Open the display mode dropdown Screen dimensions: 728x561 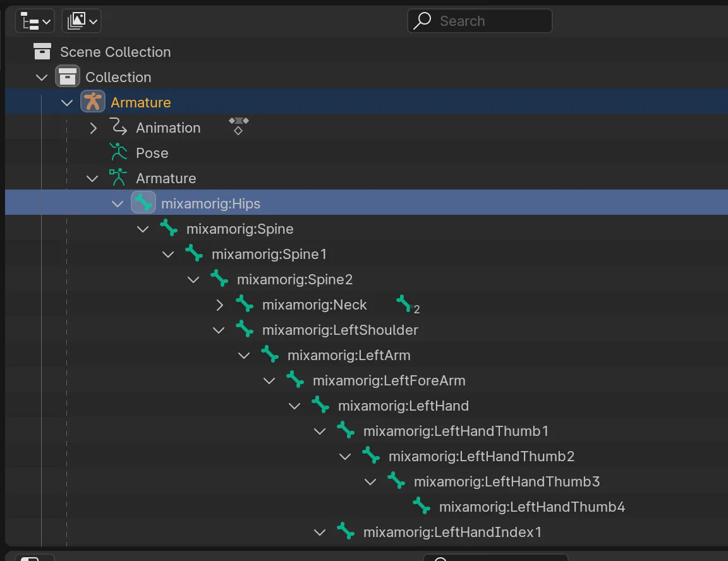click(82, 21)
